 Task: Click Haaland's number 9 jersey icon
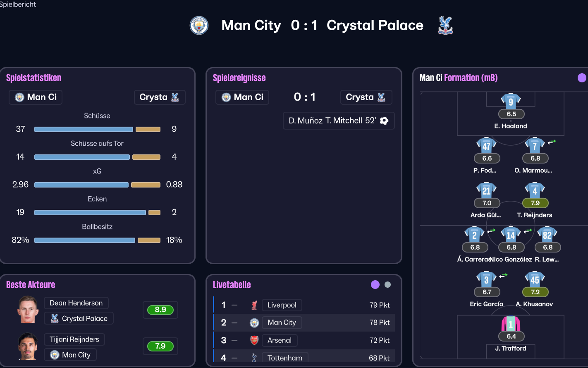tap(511, 101)
